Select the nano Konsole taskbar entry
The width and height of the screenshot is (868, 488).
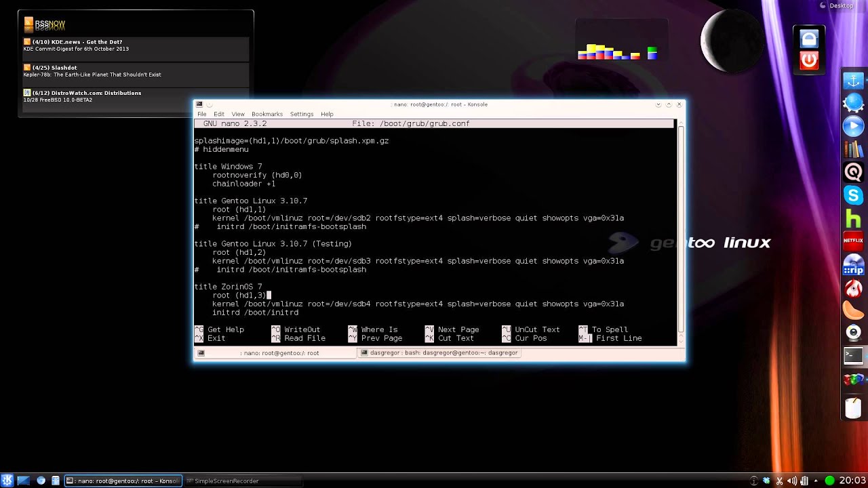[x=123, y=481]
